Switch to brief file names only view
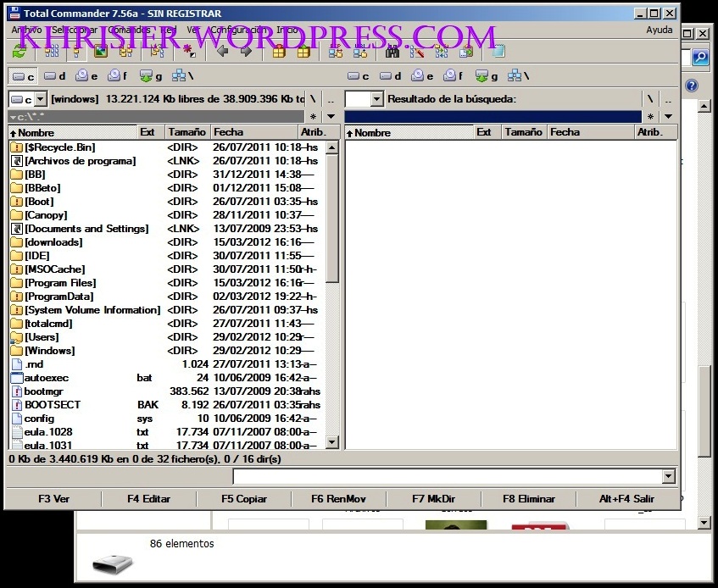The image size is (718, 588). [52, 52]
